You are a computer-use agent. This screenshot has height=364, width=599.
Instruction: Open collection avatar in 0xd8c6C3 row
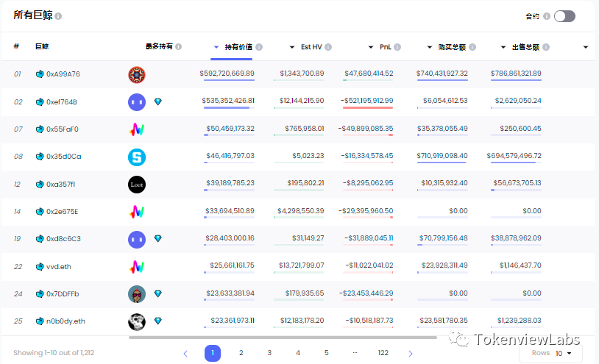(x=137, y=240)
